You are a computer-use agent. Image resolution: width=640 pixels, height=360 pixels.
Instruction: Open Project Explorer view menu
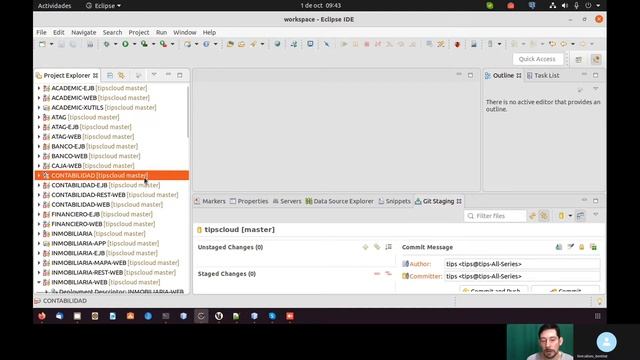(x=154, y=75)
